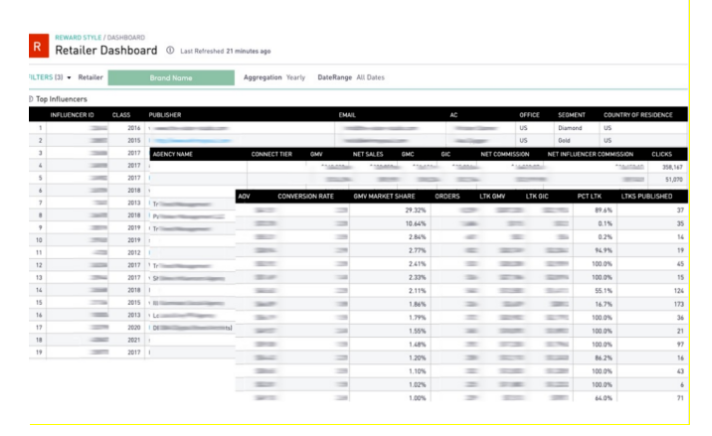Select the 2.41% market share value
Screen dimensions: 712x436
click(x=417, y=264)
